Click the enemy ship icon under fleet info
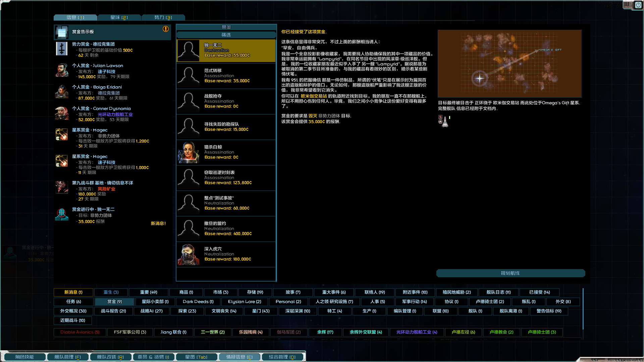 point(444,121)
